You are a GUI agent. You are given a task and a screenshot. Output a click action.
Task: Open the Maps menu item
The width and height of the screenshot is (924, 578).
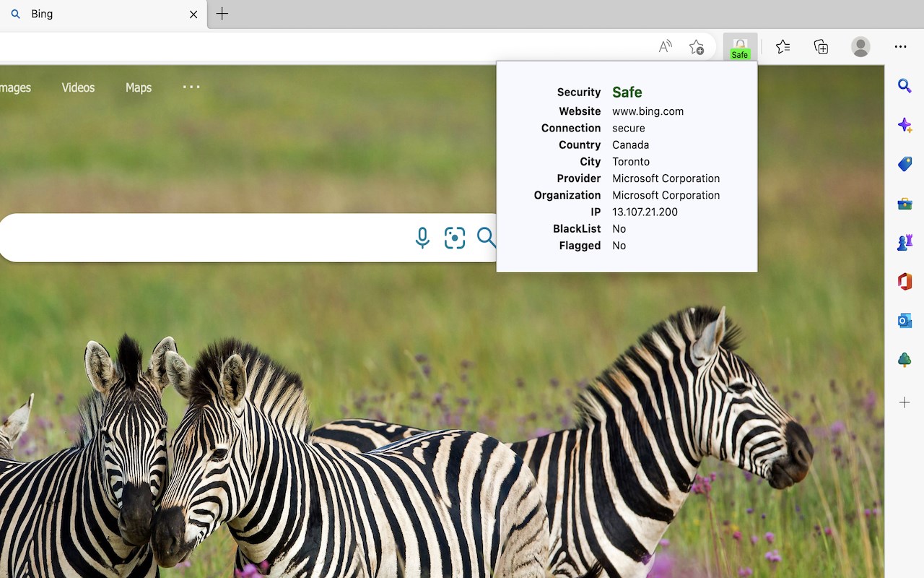point(139,87)
